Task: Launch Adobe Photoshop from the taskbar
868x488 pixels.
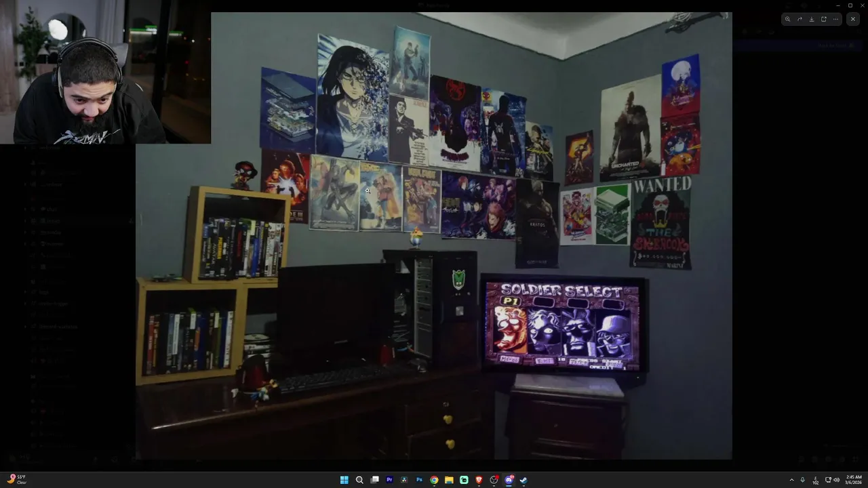Action: [419, 480]
